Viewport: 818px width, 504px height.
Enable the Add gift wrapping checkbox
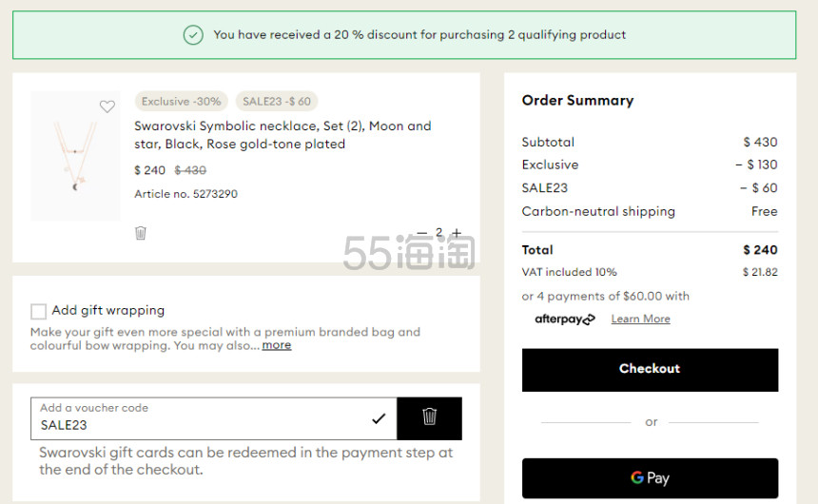(38, 312)
